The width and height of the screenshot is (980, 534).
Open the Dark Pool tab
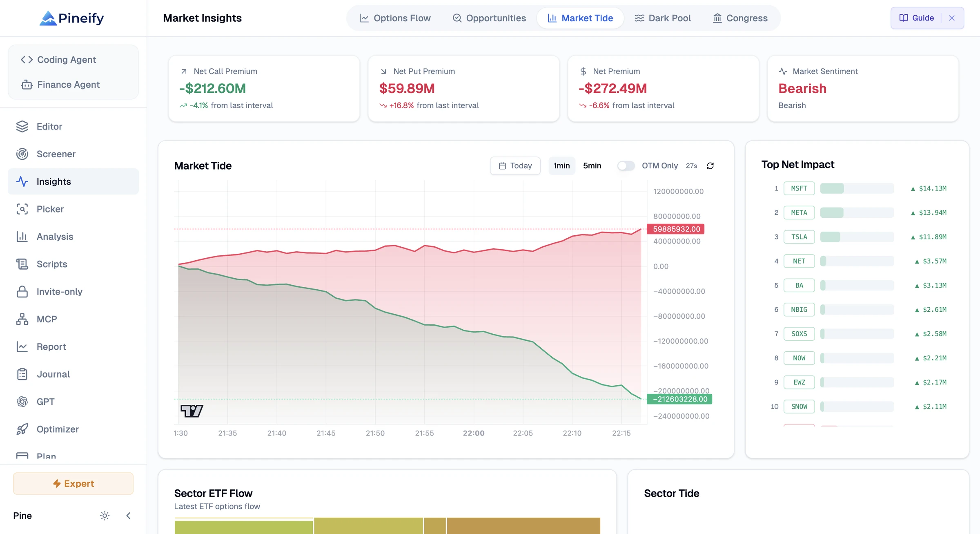click(x=662, y=18)
